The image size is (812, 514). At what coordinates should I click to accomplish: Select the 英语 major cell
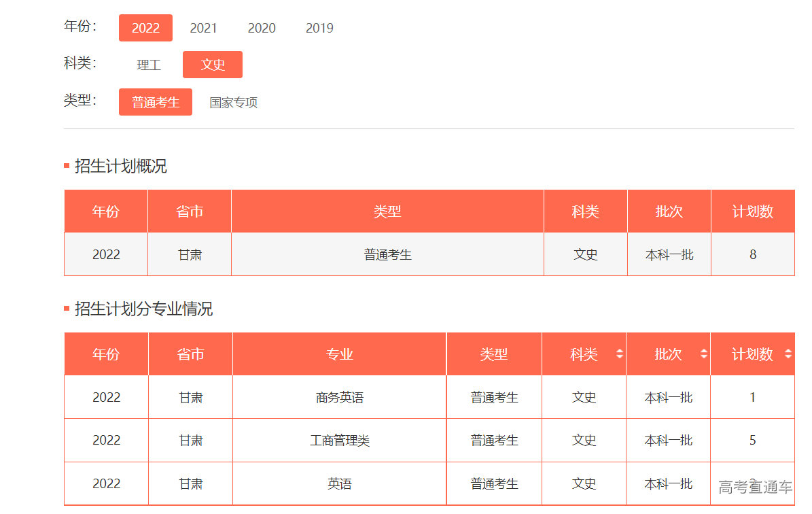pos(340,484)
